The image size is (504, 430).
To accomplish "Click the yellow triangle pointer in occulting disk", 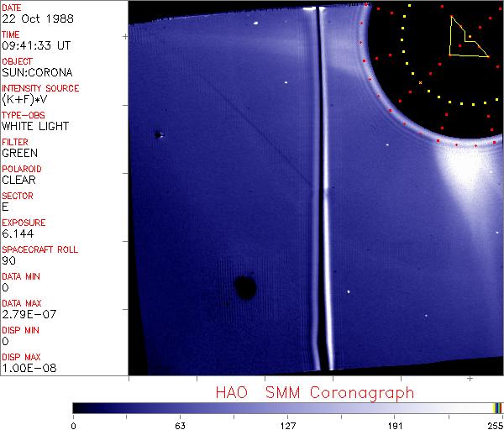I will [x=467, y=38].
